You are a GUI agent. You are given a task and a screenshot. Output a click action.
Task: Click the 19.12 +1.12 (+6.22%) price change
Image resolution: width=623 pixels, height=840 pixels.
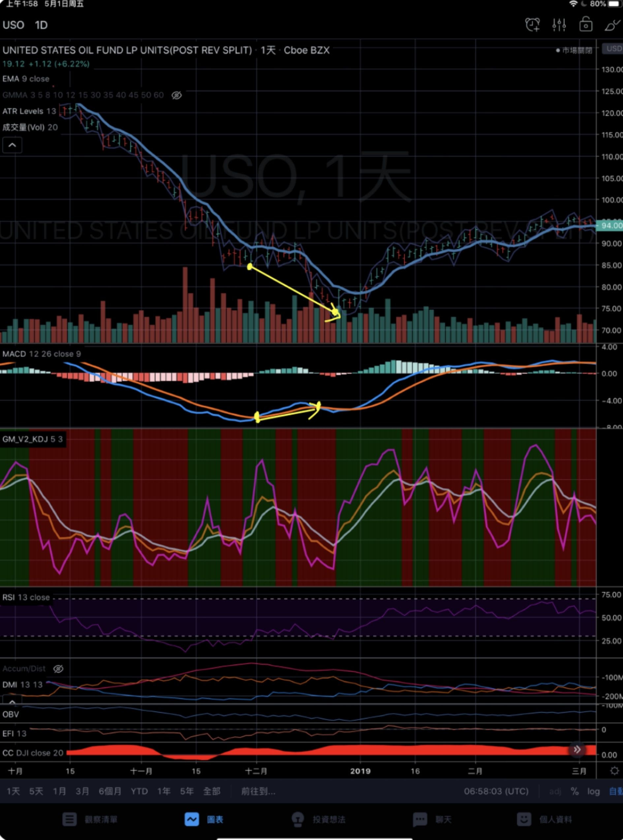[x=46, y=64]
